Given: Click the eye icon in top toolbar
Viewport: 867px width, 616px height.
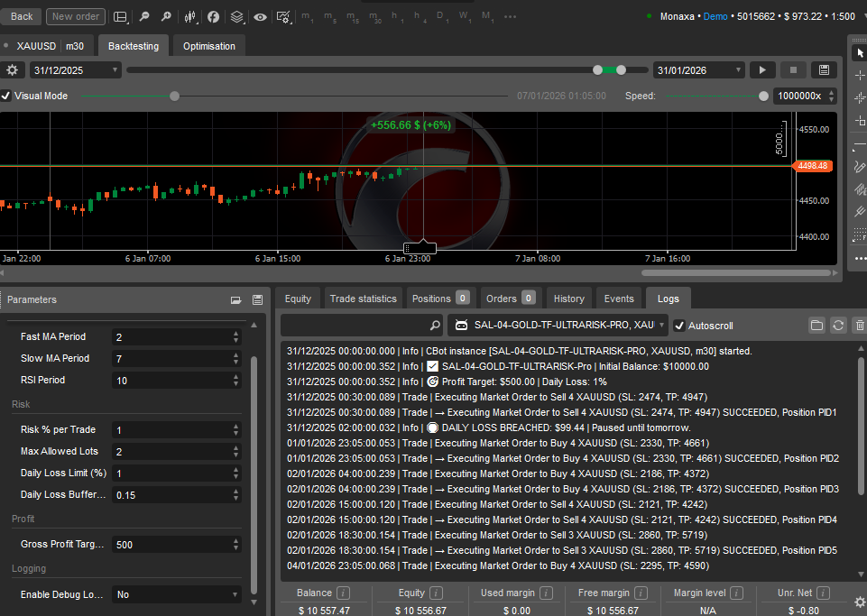Looking at the screenshot, I should (260, 16).
